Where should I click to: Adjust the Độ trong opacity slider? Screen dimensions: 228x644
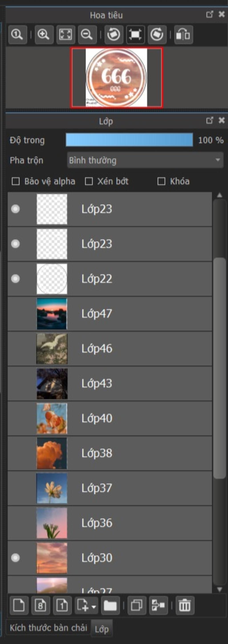(x=129, y=140)
